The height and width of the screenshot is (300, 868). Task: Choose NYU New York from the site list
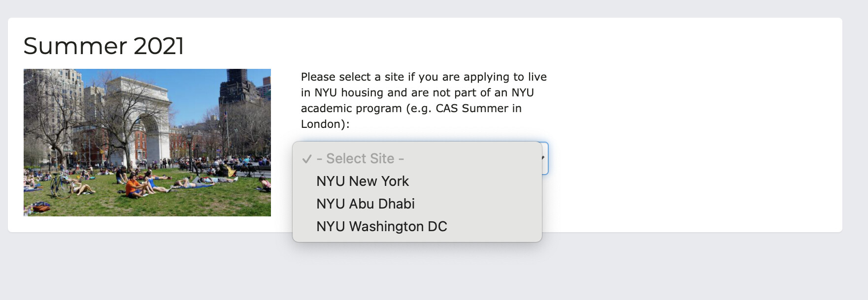[x=363, y=181]
